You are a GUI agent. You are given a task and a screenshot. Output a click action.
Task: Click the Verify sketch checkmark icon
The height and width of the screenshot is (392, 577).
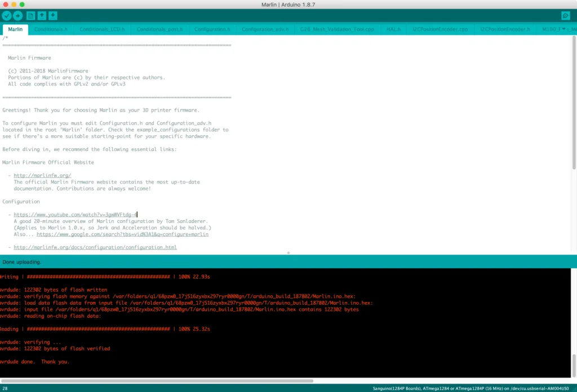point(7,16)
